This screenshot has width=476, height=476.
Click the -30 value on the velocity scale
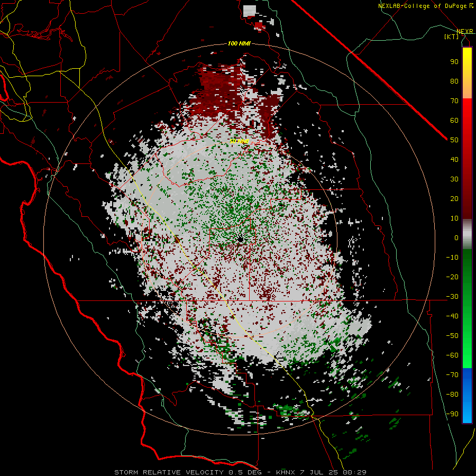point(452,297)
